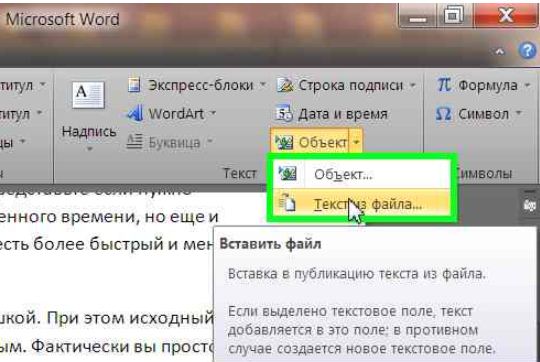The image size is (540, 362).
Task: Choose Объект... menu item
Action: (362, 174)
